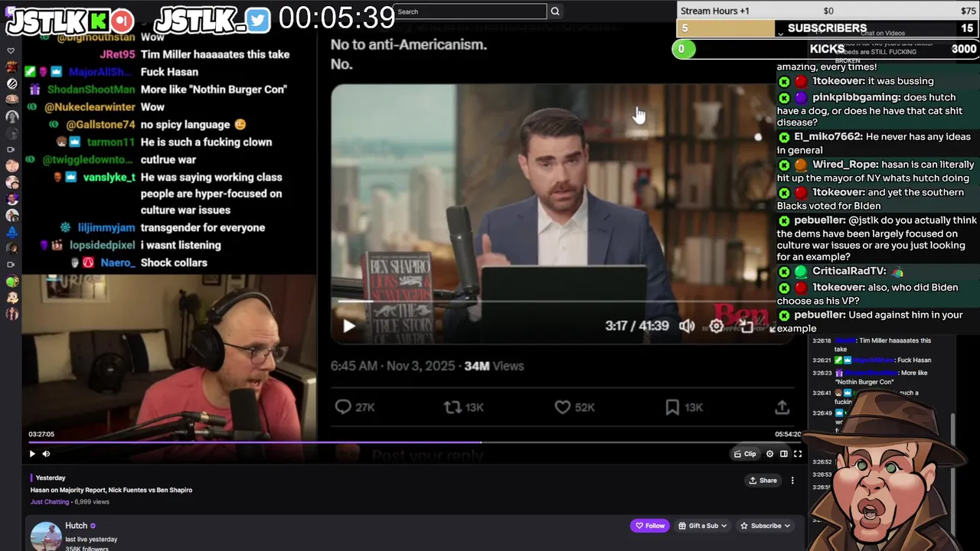Viewport: 980px width, 551px height.
Task: Collapse chat via the arrow beside Chat header
Action: (780, 34)
